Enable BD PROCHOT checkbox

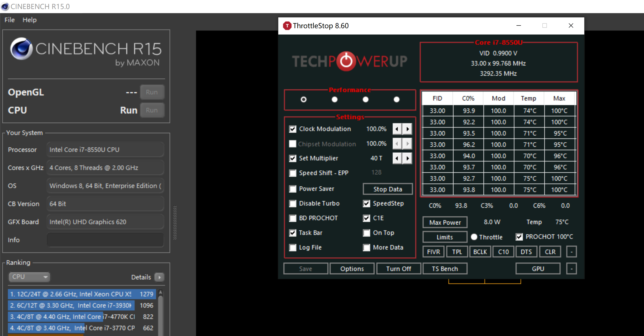pyautogui.click(x=292, y=218)
